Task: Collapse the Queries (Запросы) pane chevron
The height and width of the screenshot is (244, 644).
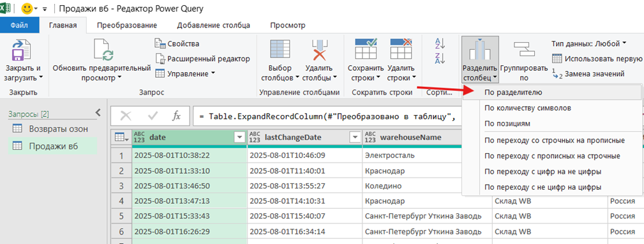Action: pyautogui.click(x=98, y=112)
